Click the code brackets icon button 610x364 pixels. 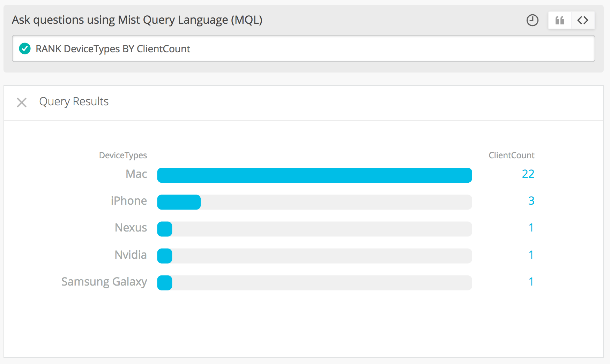coord(583,20)
